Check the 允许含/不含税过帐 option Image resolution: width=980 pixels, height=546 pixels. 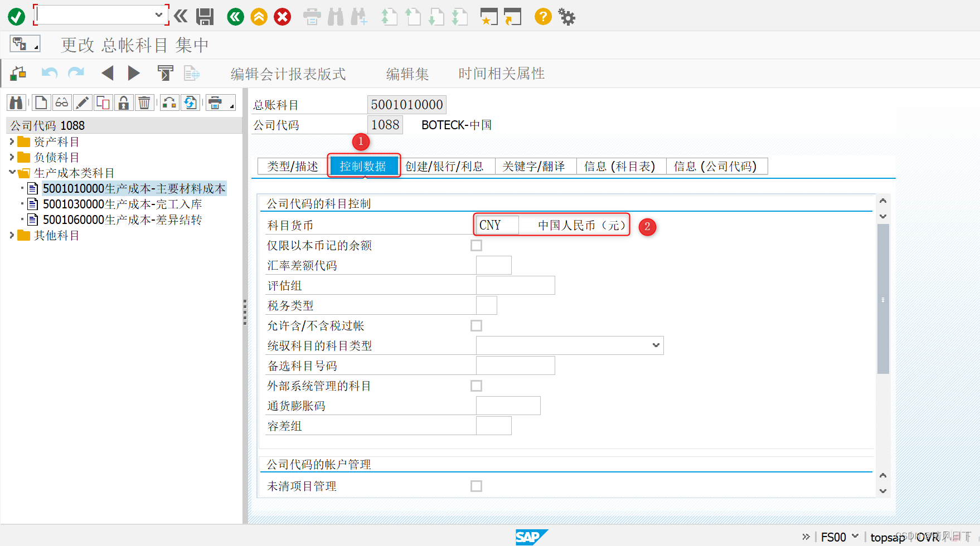[x=477, y=325]
